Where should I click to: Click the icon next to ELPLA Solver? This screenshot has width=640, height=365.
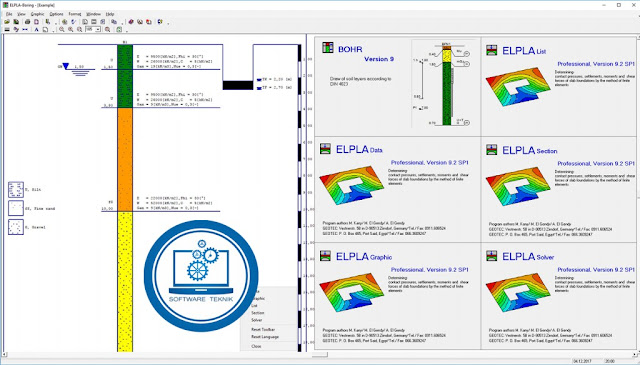492,256
